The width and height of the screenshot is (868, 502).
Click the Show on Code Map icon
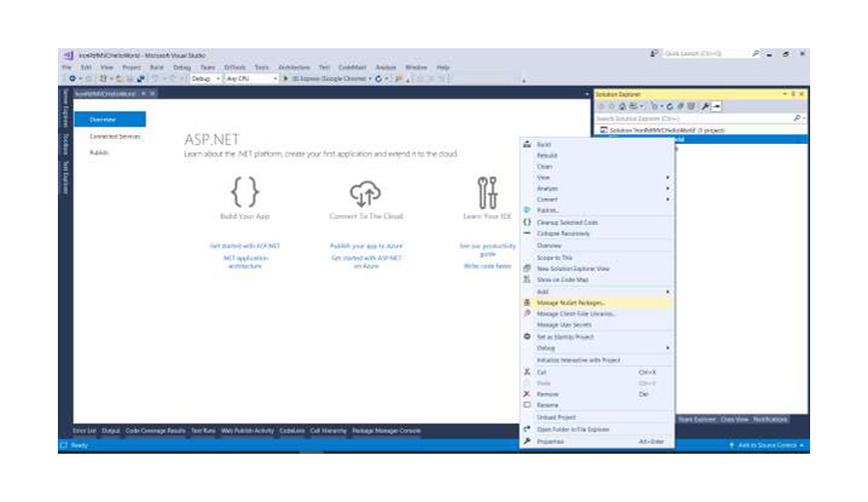pyautogui.click(x=527, y=279)
